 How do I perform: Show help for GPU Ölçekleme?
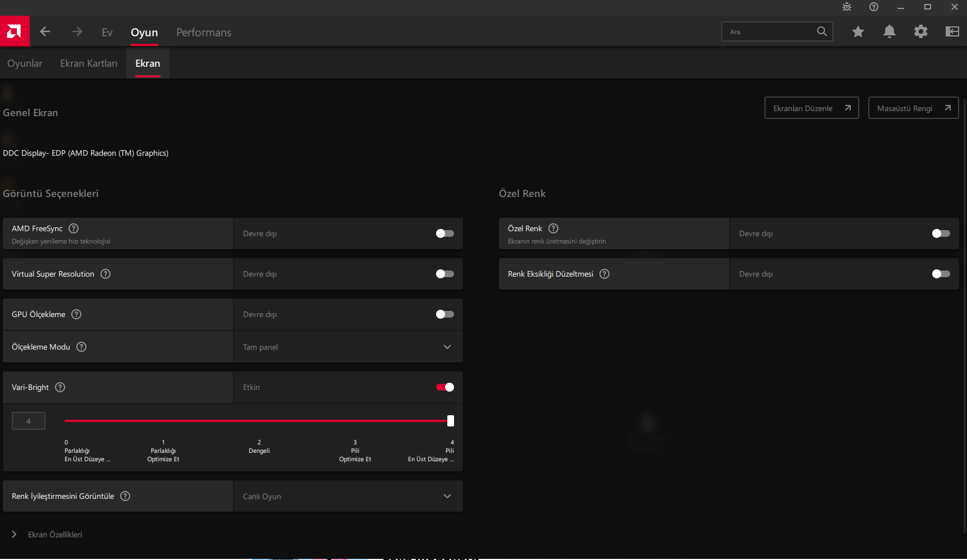76,314
